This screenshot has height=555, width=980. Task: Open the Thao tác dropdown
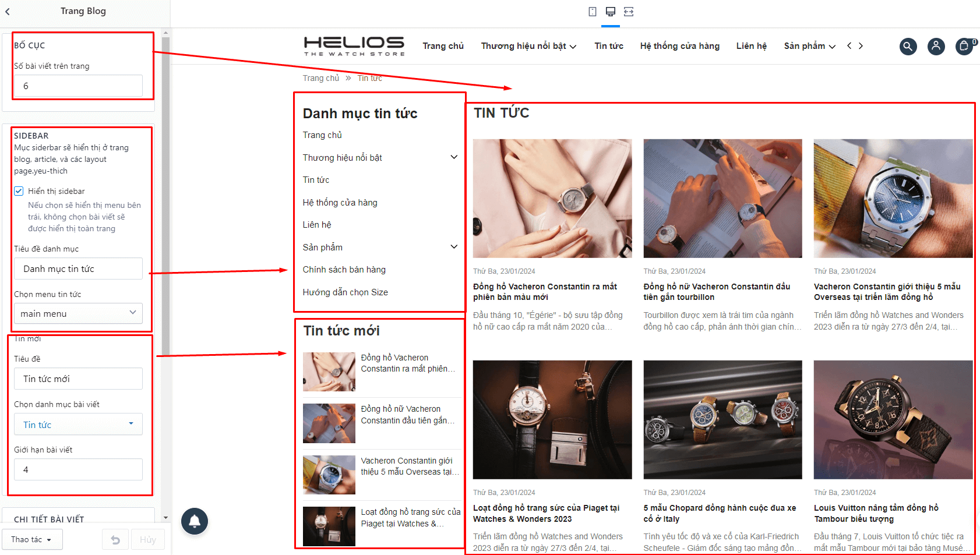[x=31, y=539]
